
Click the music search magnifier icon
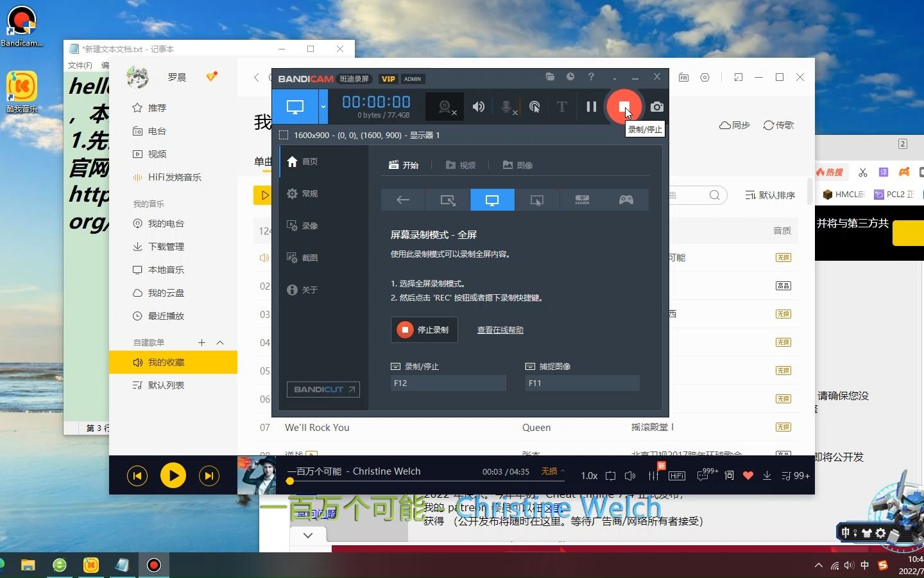point(714,195)
